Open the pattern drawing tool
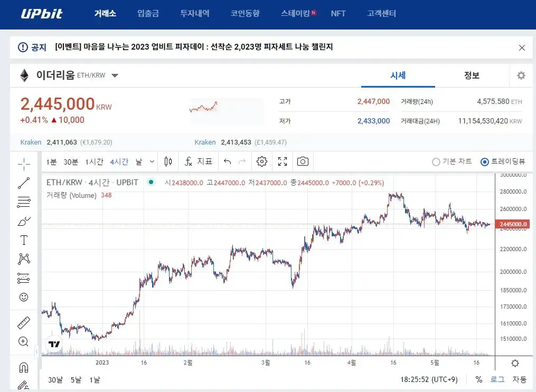Screen dimensions: 536x392 [x=24, y=259]
